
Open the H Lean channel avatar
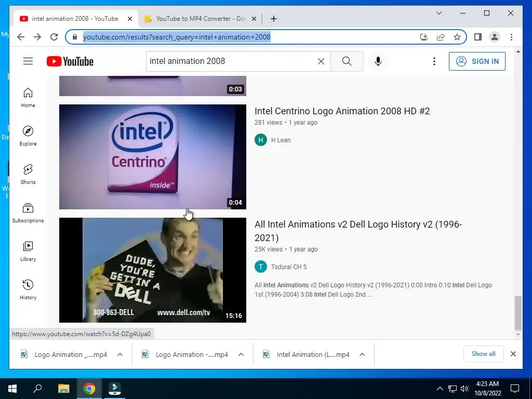click(x=261, y=140)
